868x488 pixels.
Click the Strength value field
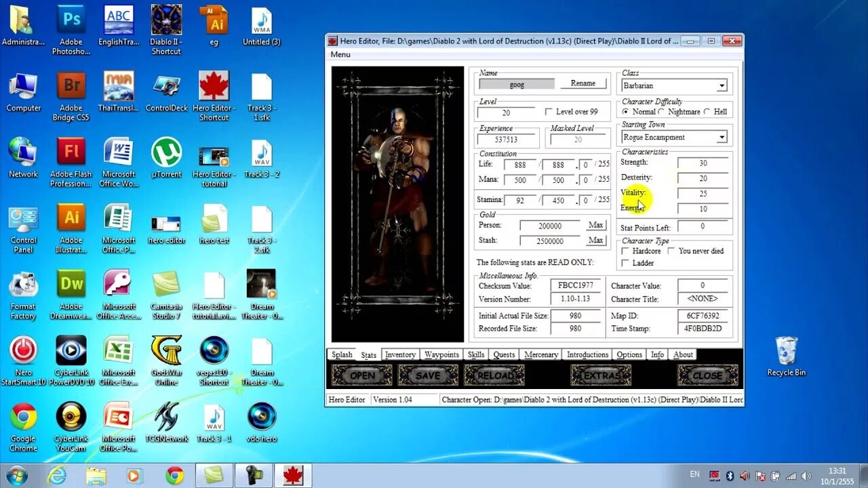pos(703,163)
